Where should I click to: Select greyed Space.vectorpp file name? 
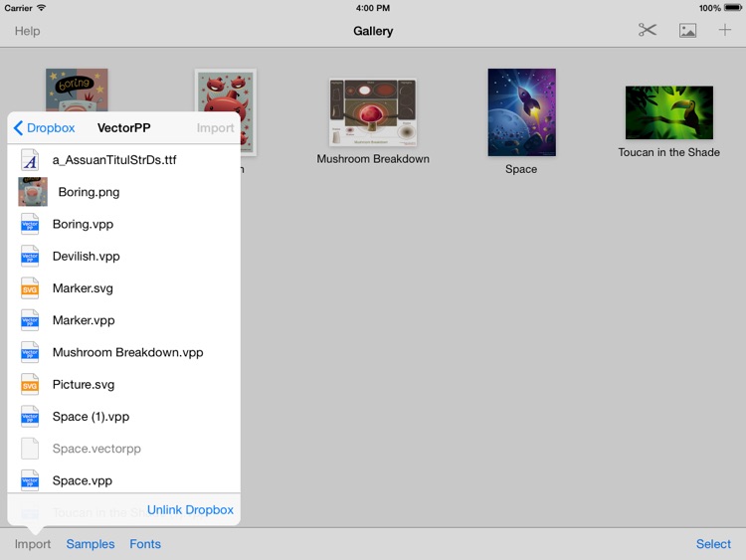96,449
